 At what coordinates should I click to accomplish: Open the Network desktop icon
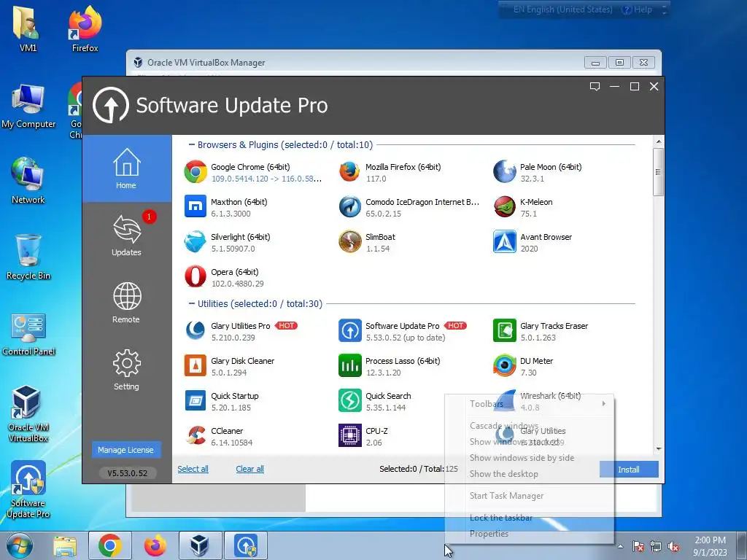pyautogui.click(x=28, y=181)
